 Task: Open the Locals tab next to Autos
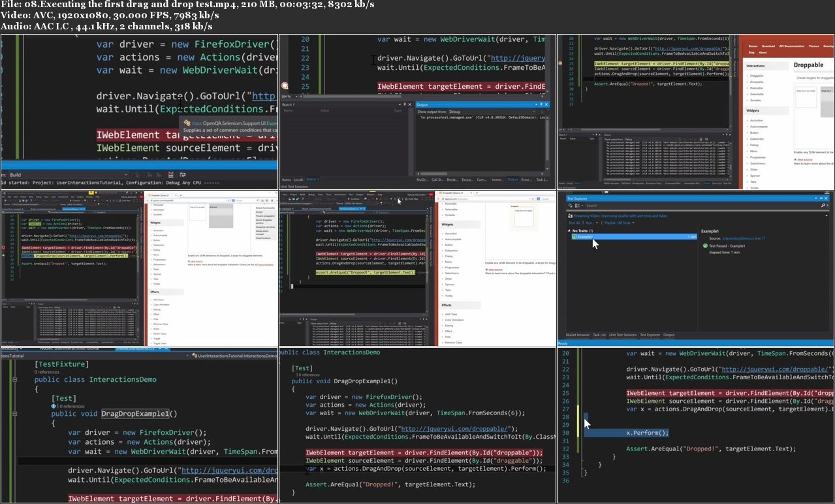[298, 180]
